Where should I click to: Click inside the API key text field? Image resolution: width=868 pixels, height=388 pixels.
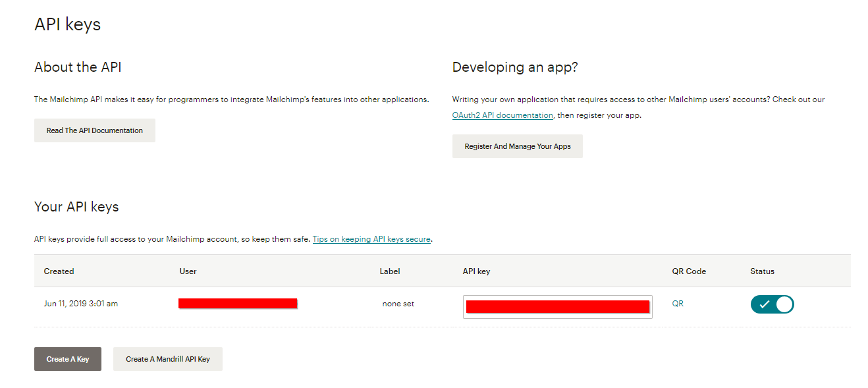(x=558, y=307)
